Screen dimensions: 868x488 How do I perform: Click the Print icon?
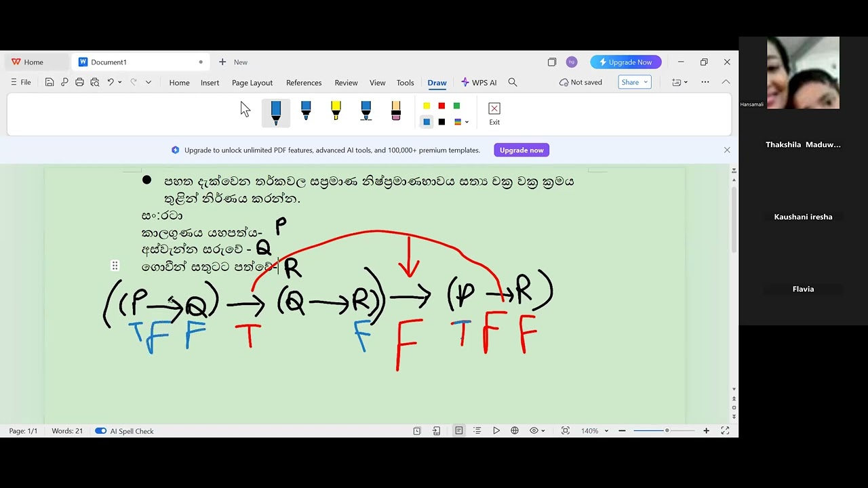click(79, 82)
